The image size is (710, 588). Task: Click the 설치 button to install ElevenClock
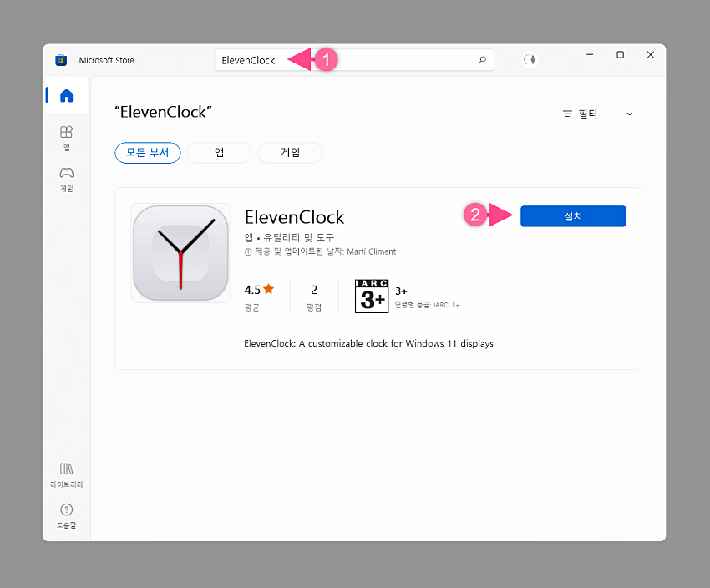pos(573,215)
